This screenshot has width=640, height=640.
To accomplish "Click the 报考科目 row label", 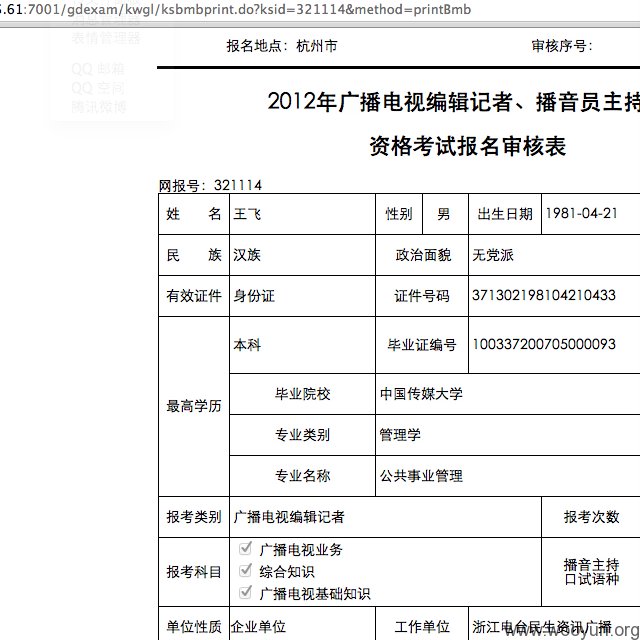I will pyautogui.click(x=194, y=572).
